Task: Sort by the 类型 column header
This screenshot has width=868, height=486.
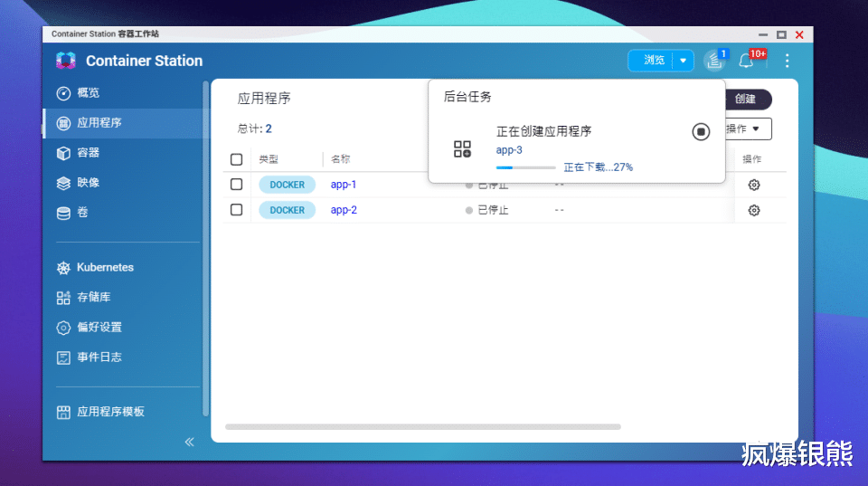Action: pyautogui.click(x=269, y=159)
